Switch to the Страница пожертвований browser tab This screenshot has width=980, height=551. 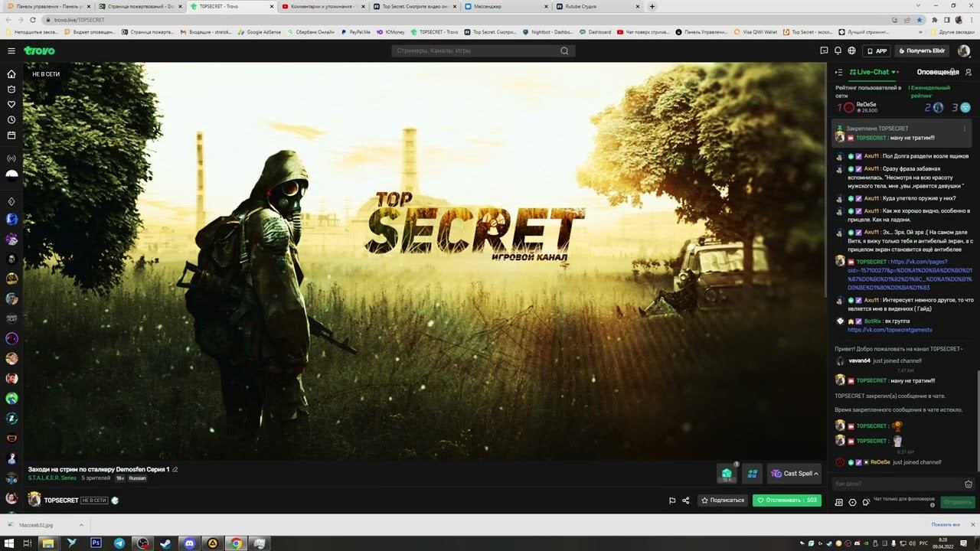point(140,6)
